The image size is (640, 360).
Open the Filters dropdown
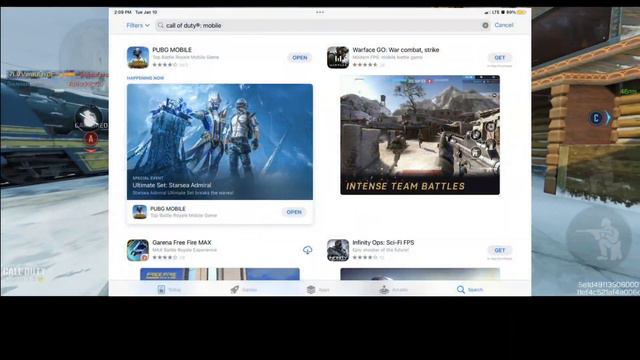(138, 25)
